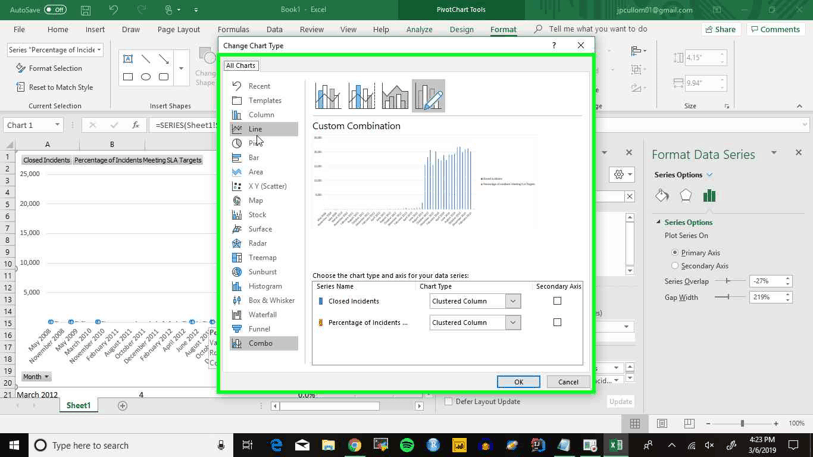Open the Change Chart Type dialog help
The image size is (815, 458).
point(554,46)
